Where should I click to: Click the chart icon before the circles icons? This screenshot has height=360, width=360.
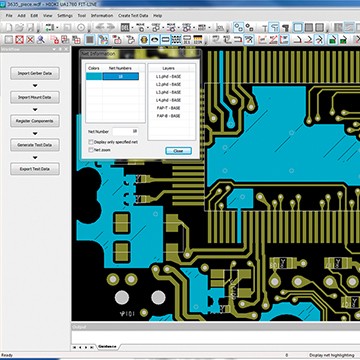pyautogui.click(x=220, y=27)
